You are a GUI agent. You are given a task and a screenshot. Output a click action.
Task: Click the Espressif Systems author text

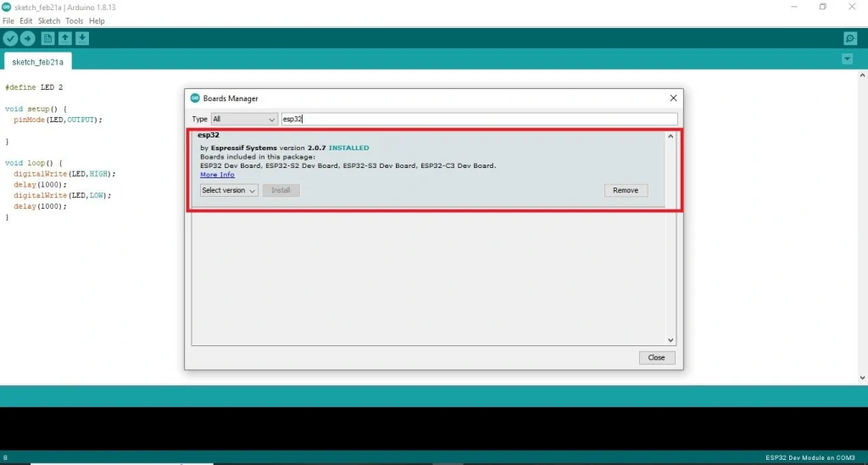tap(244, 148)
